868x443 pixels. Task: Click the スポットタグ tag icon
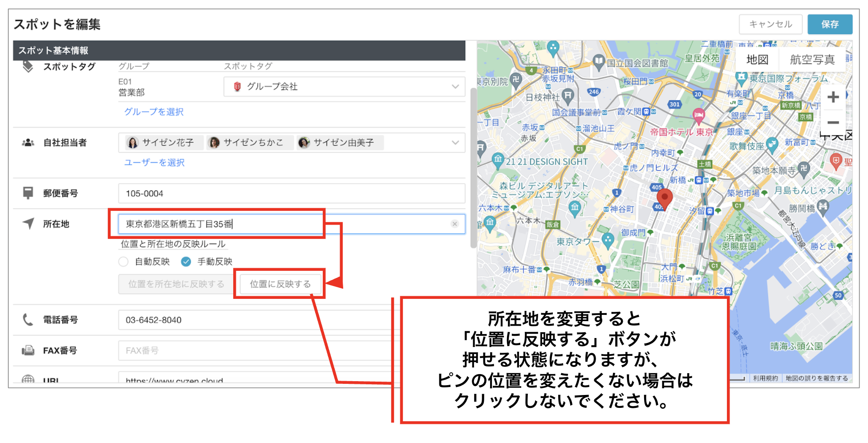click(28, 67)
